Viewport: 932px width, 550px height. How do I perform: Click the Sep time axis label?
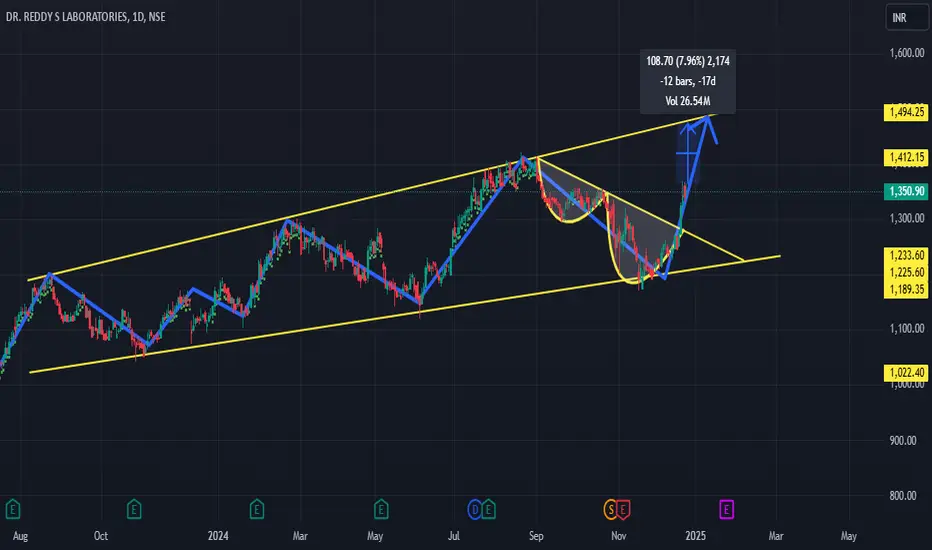(536, 536)
